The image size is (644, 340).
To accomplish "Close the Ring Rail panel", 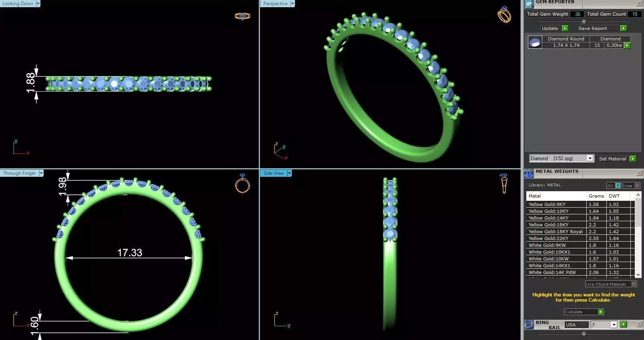I will (x=639, y=324).
